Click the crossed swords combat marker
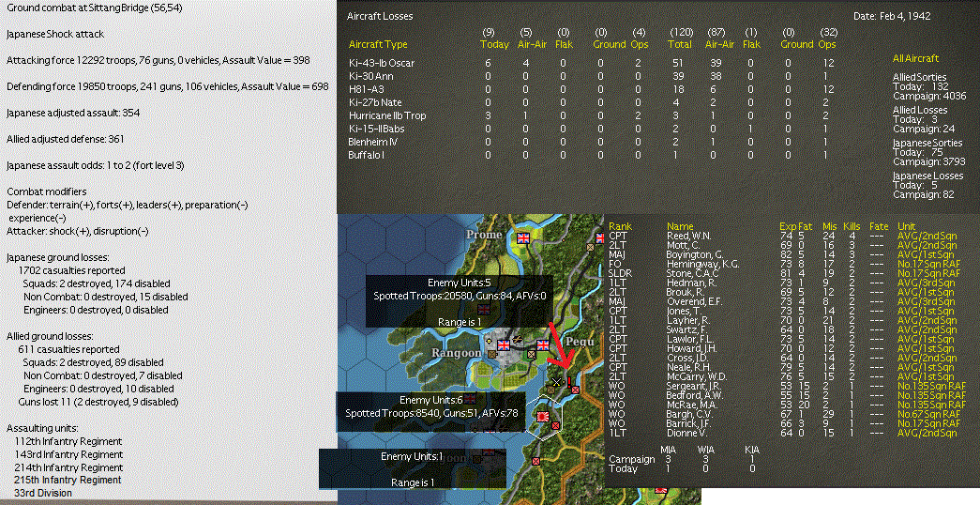The width and height of the screenshot is (980, 505). tap(556, 382)
